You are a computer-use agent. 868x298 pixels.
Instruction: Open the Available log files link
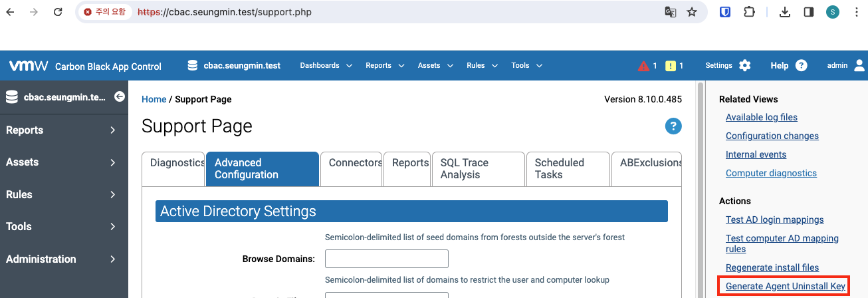761,117
